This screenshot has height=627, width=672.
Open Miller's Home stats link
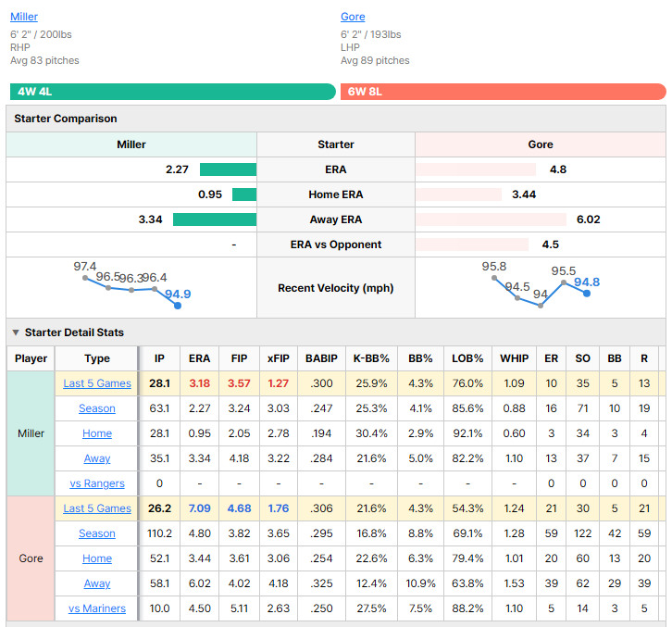(x=97, y=433)
